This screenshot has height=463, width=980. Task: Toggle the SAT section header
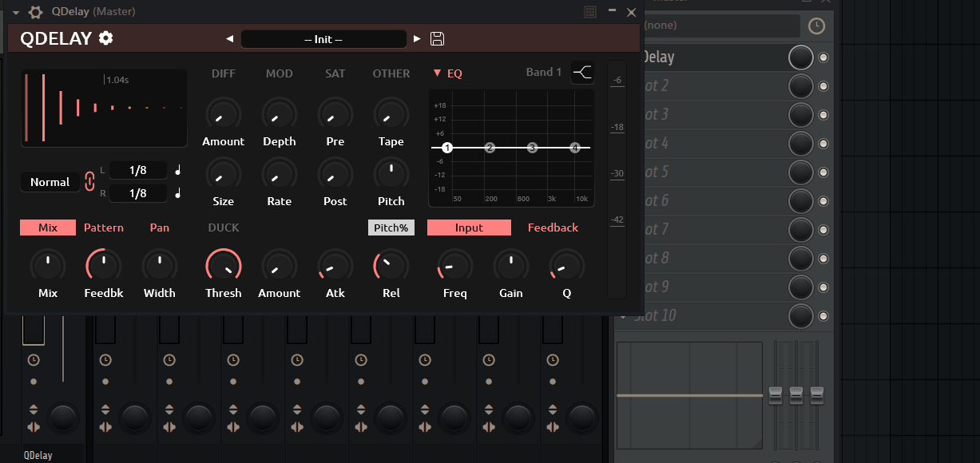coord(335,73)
